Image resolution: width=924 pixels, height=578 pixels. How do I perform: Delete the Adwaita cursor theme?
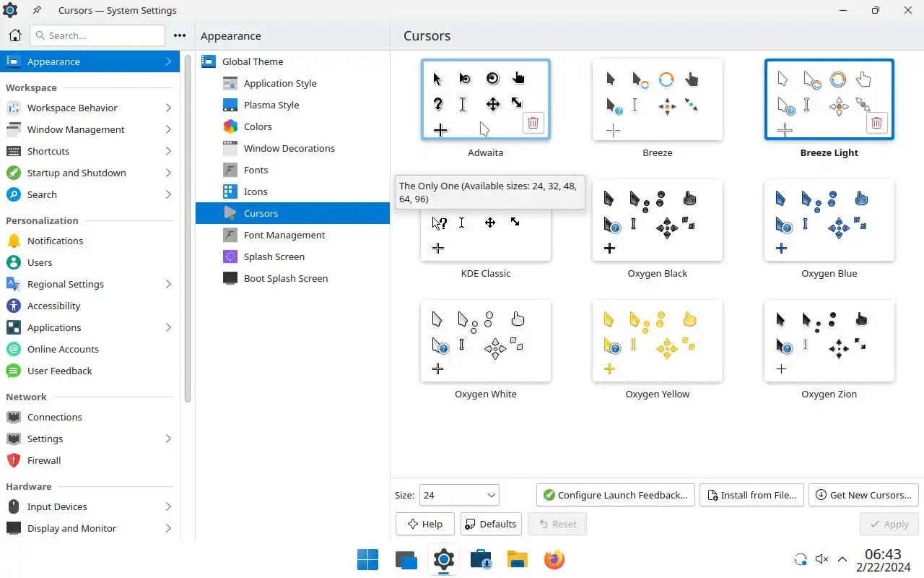pyautogui.click(x=533, y=123)
